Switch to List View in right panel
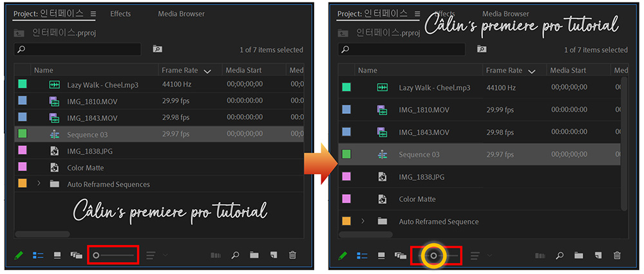The width and height of the screenshot is (644, 274). click(x=362, y=256)
